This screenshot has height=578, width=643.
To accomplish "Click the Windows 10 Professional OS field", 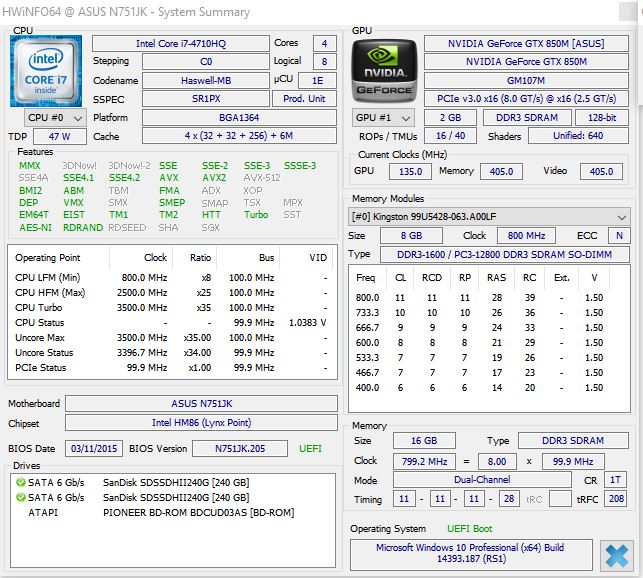I will [x=471, y=554].
